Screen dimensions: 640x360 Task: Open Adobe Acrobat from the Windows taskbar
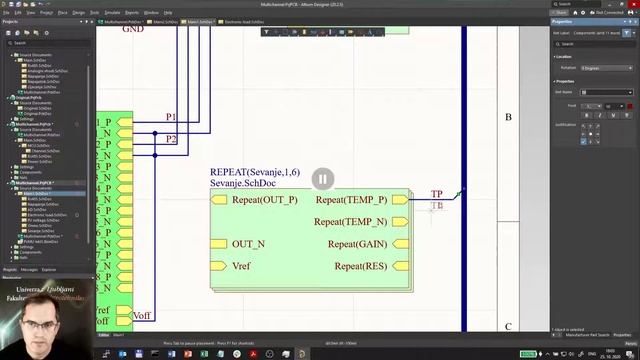click(253, 354)
